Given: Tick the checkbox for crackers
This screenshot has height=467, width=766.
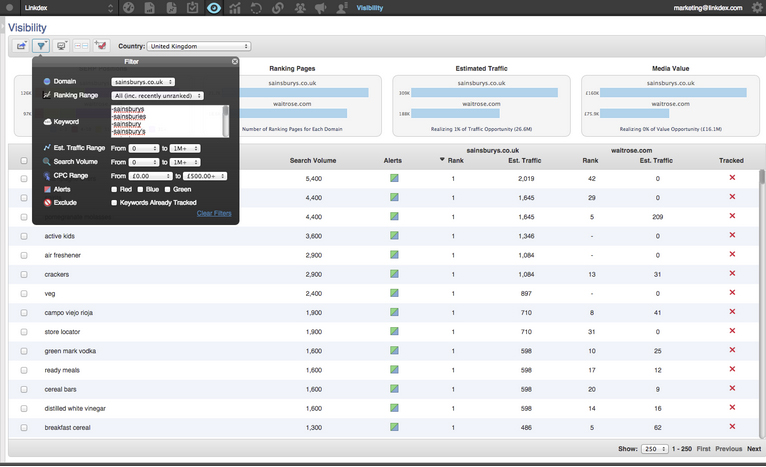Looking at the screenshot, I should [24, 275].
